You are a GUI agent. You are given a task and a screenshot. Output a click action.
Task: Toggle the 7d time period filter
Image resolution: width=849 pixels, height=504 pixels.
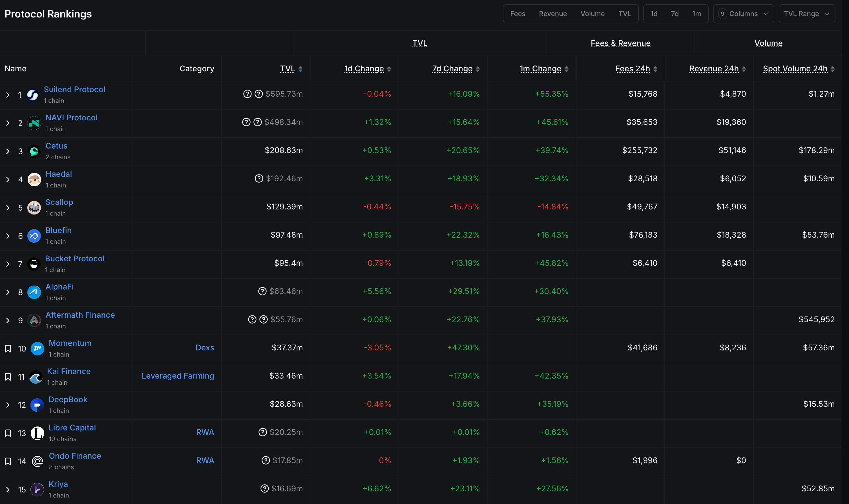(x=675, y=14)
